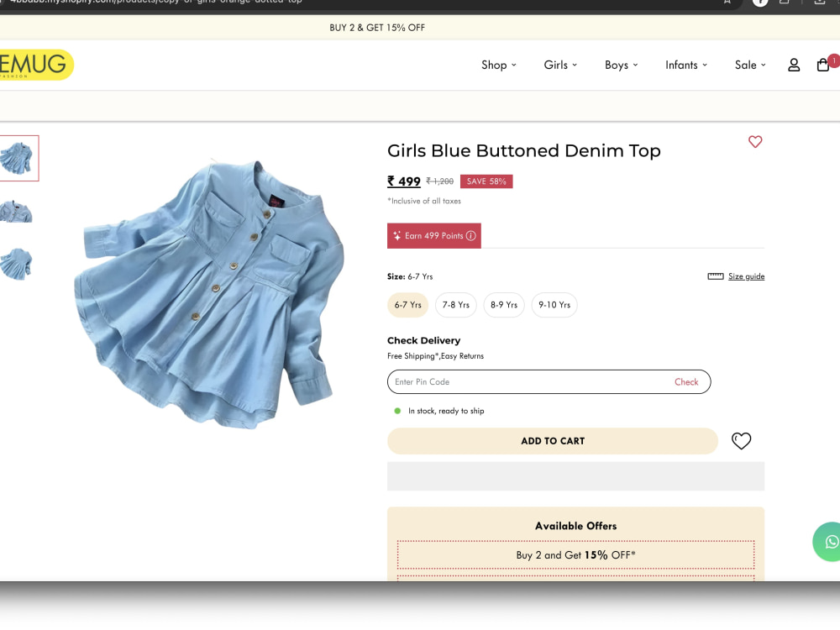This screenshot has width=840, height=630.
Task: Open the account profile icon
Action: (794, 65)
